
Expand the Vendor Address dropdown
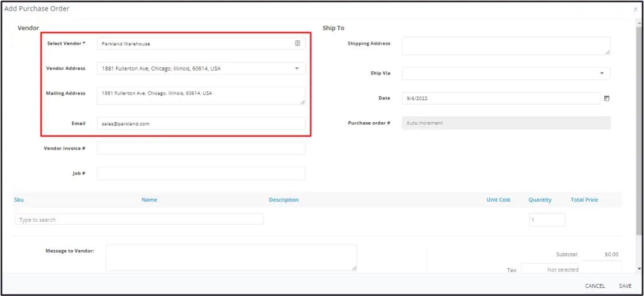click(x=297, y=69)
